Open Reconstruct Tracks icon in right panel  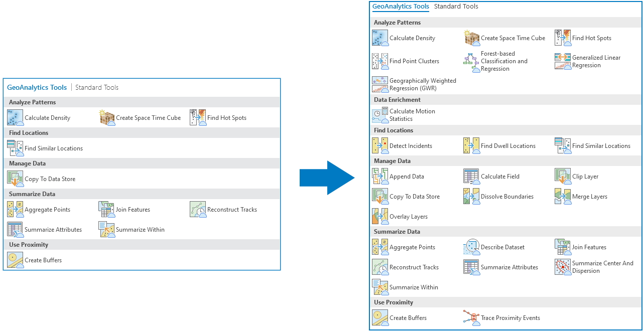(380, 267)
